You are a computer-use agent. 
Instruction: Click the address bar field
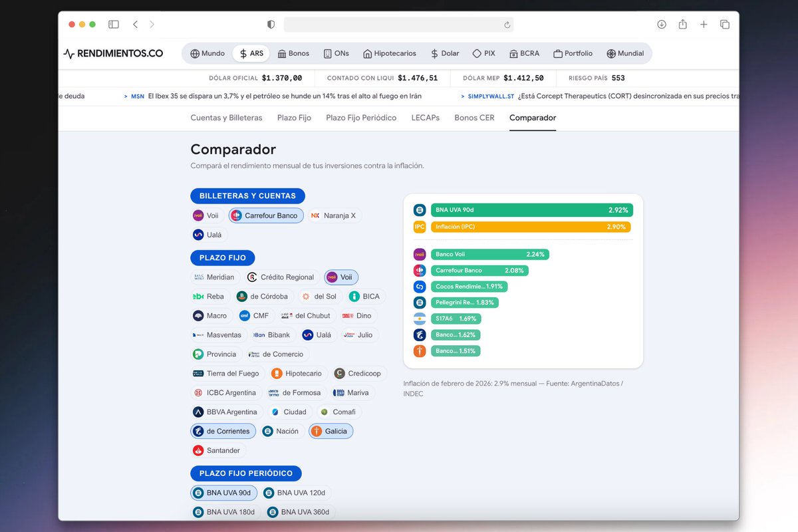point(398,25)
